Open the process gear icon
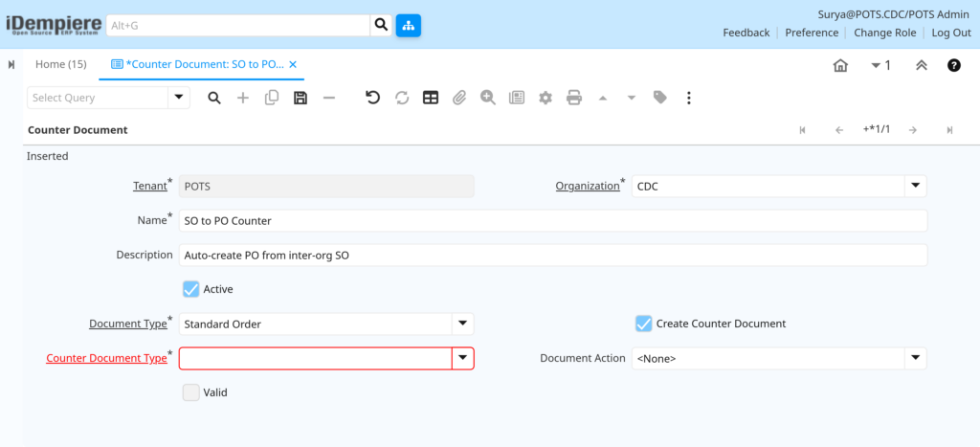Screen dimensions: 980x447 (x=546, y=99)
